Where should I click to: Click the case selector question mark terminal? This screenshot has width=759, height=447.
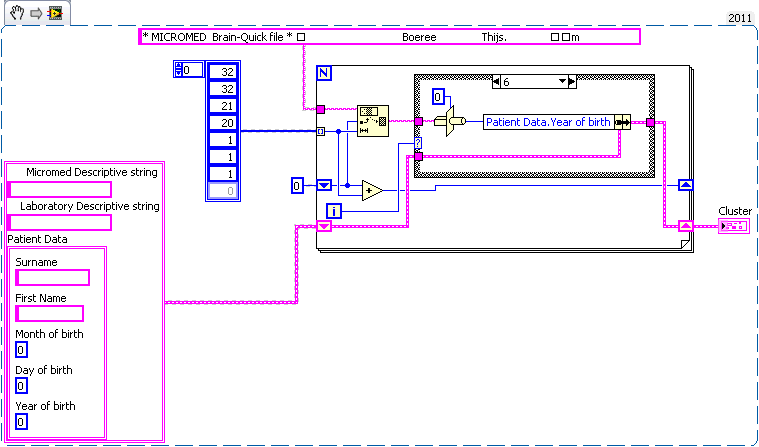[418, 143]
